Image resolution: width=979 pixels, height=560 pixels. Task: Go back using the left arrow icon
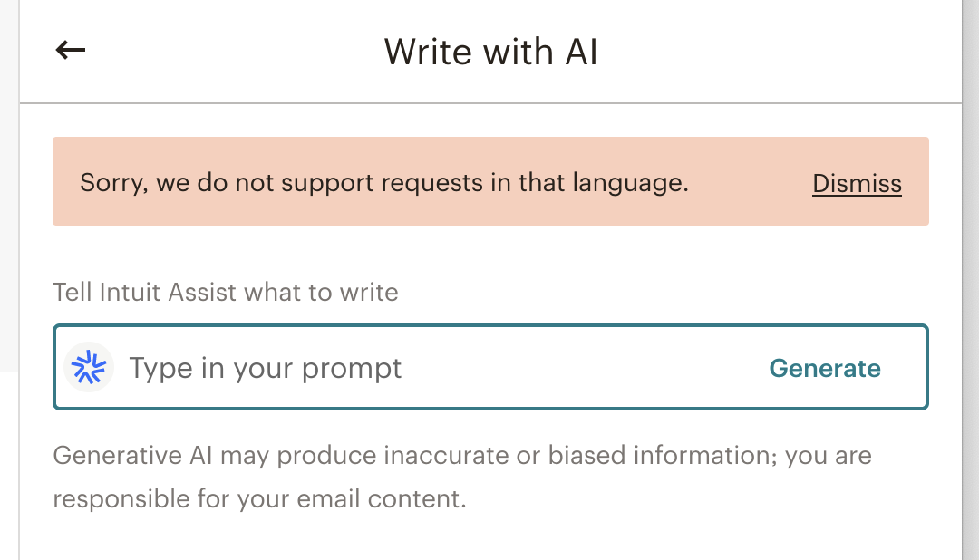[71, 50]
